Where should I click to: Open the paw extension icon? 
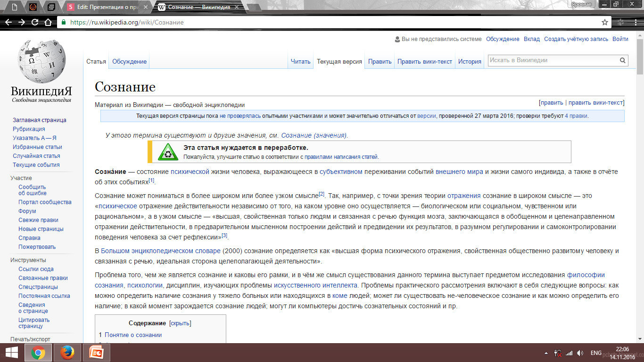pyautogui.click(x=621, y=22)
